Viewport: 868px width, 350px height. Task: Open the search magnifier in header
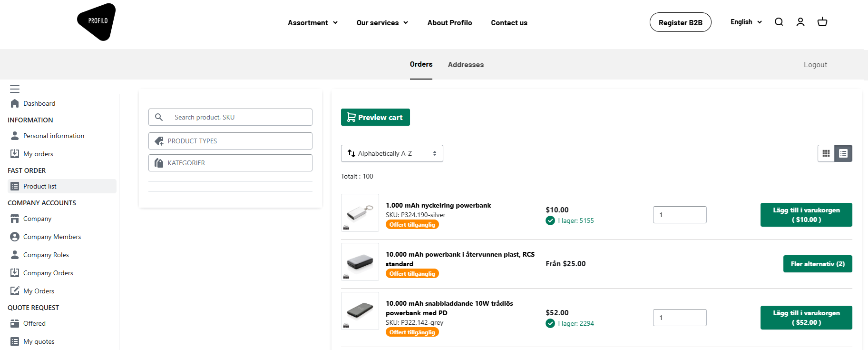pos(779,22)
